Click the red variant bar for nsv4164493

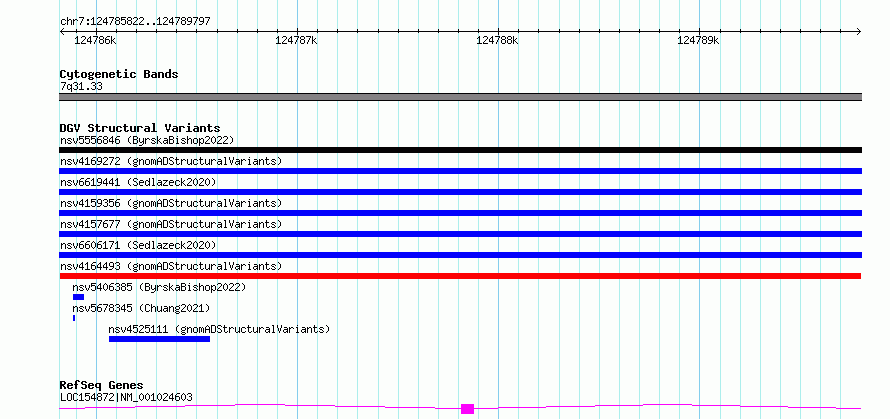(460, 276)
